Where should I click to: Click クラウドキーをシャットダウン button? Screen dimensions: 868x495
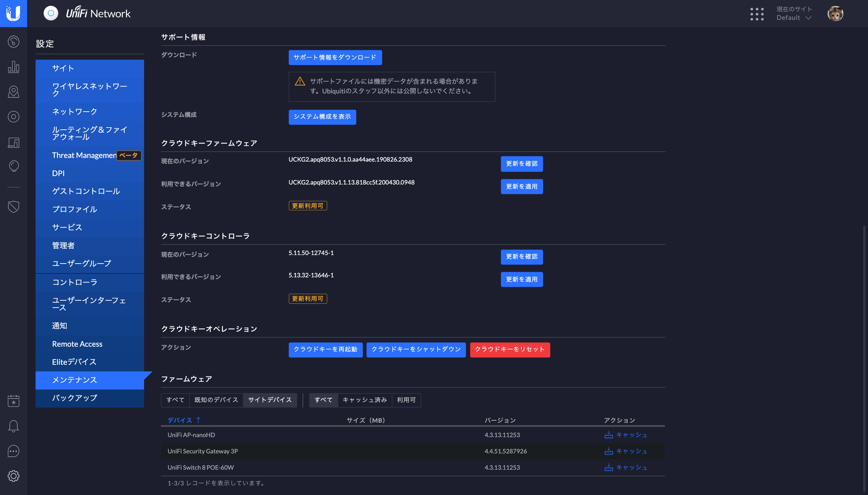click(x=416, y=349)
